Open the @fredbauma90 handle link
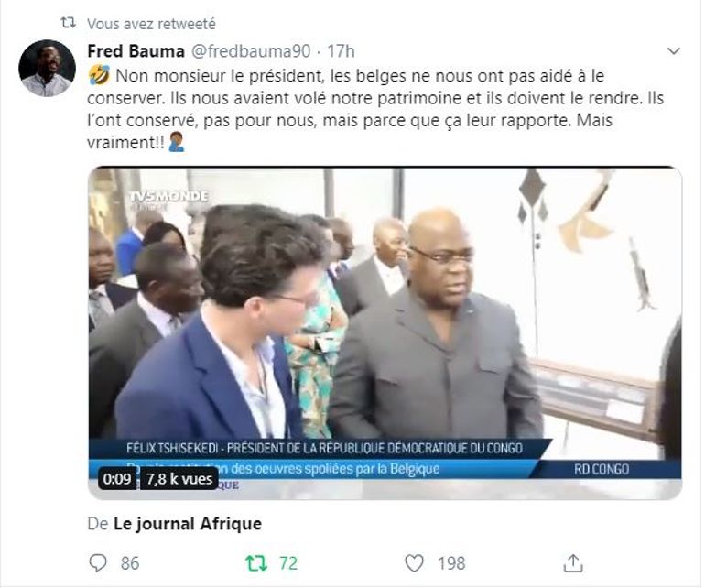 coord(251,51)
